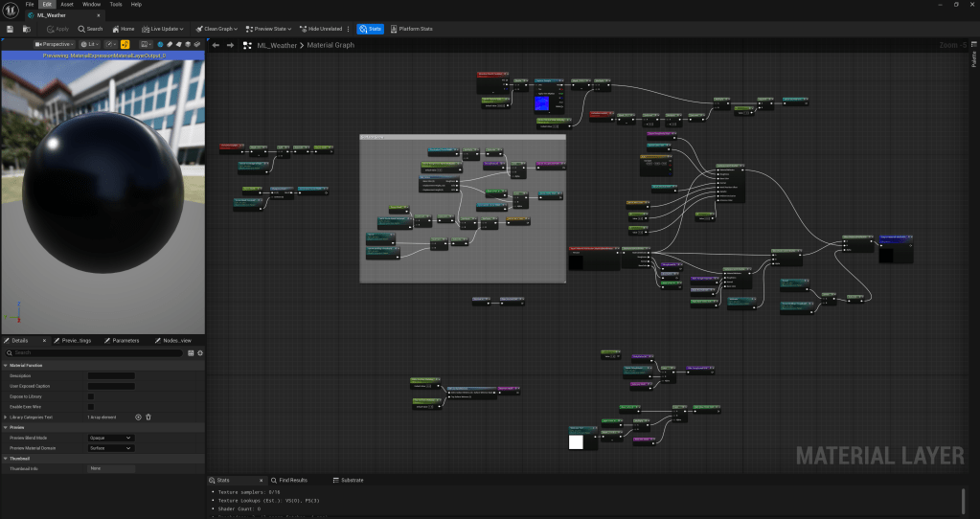Open the Preview Material Domain dropdown
Screen dimensions: 980x519
tap(110, 448)
